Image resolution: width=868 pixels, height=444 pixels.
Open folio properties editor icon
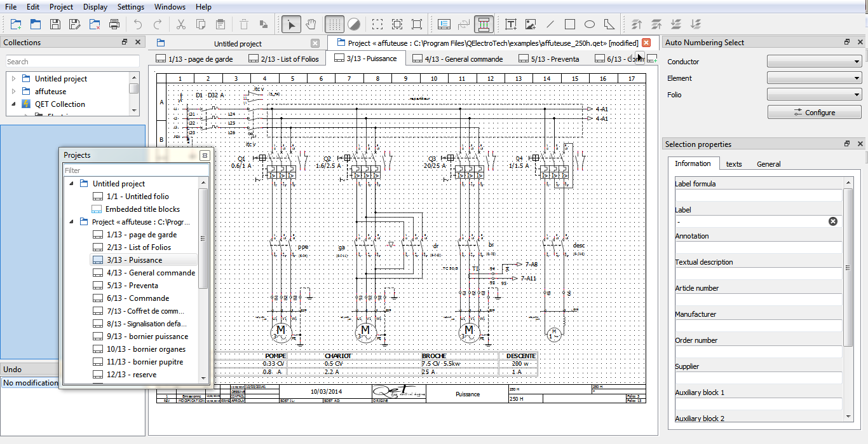444,25
